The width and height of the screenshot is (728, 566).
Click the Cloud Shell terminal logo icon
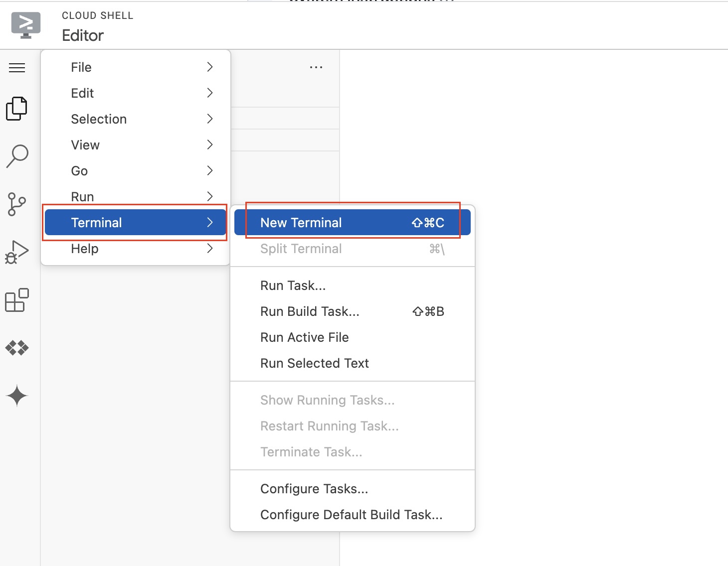click(26, 25)
